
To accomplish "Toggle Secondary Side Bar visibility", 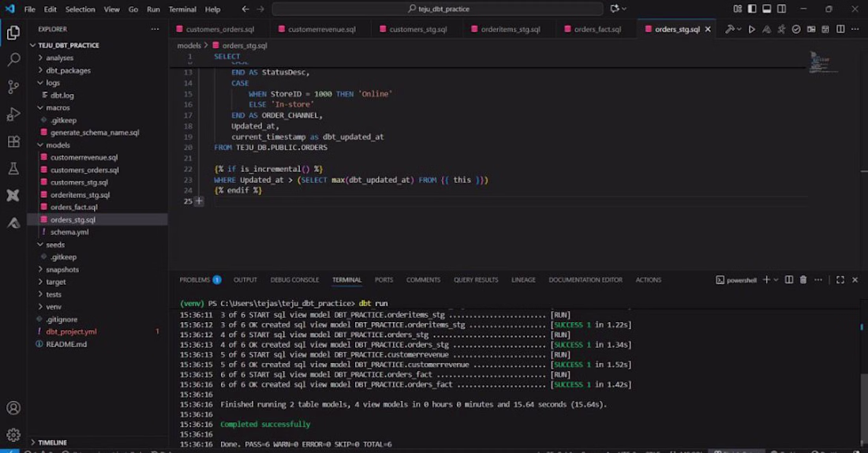I will pos(781,9).
